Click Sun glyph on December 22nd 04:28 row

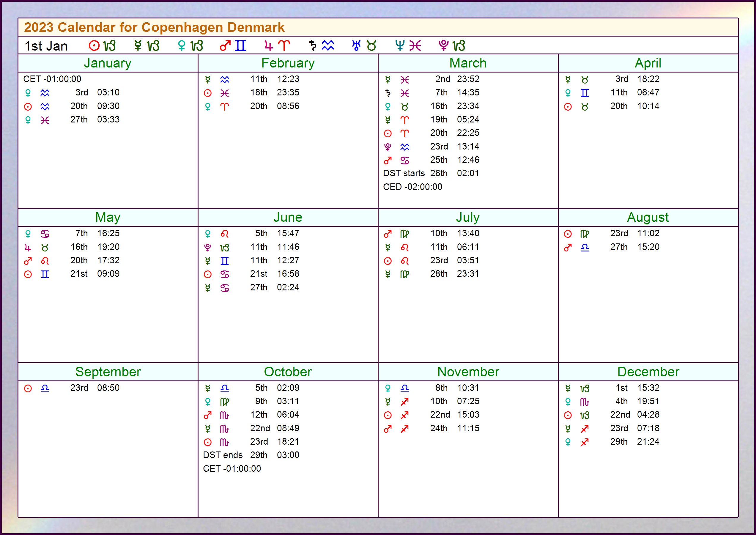(568, 416)
